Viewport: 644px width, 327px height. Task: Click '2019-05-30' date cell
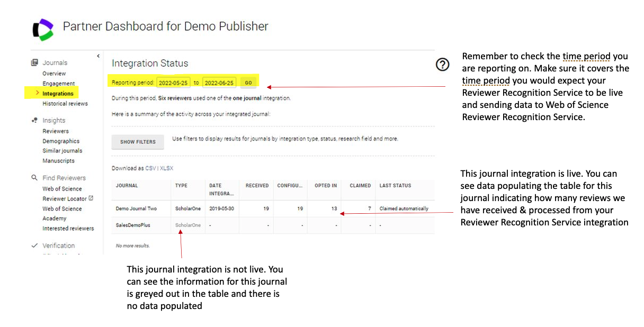[x=221, y=208]
